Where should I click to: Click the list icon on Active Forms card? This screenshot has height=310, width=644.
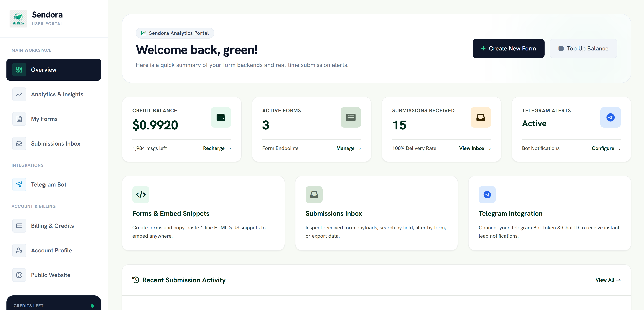[350, 117]
